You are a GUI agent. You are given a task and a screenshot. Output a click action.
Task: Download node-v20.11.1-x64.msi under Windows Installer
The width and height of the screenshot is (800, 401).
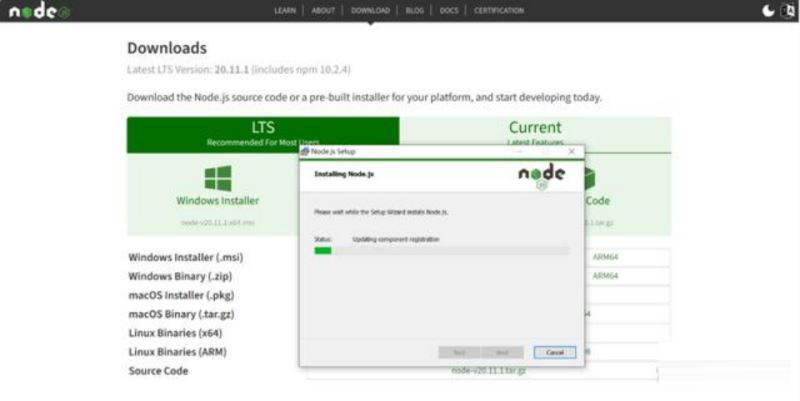pos(218,222)
